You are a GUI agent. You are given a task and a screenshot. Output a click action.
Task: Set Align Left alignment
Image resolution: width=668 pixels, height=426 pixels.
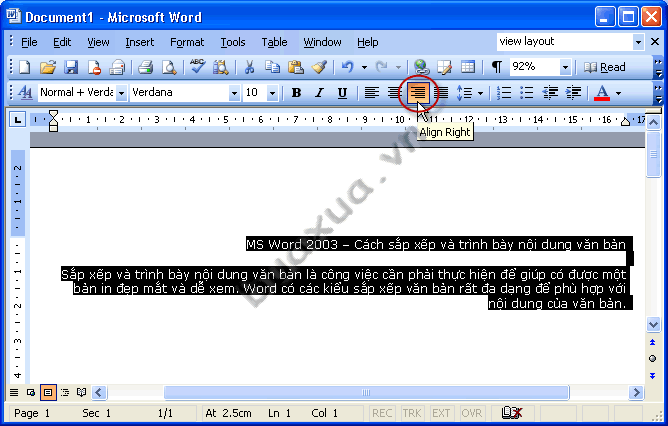coord(371,92)
